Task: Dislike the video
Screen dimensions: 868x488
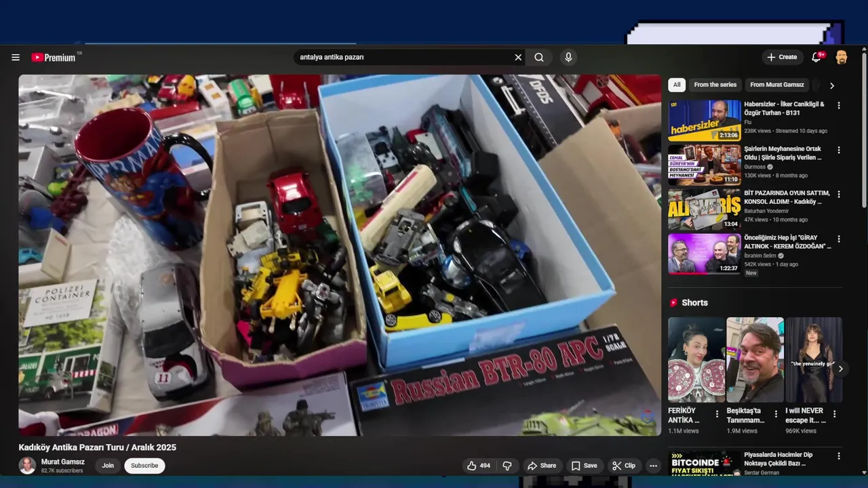Action: 507,466
